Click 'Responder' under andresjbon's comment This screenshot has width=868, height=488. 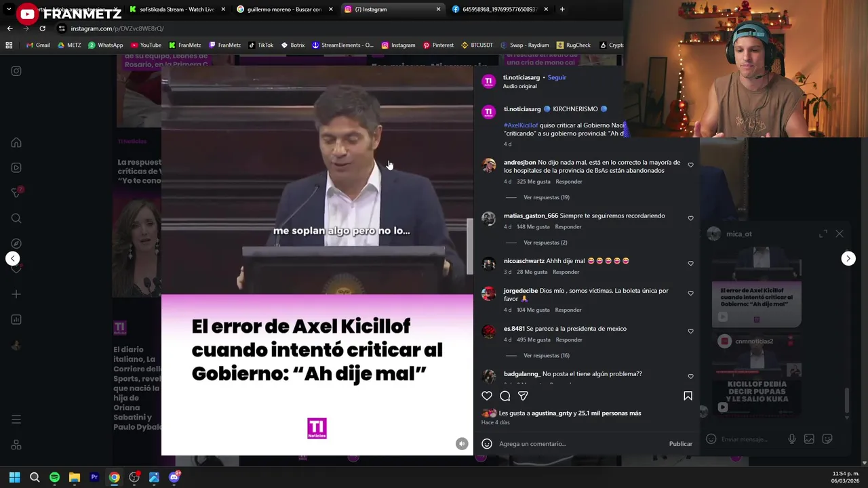568,182
